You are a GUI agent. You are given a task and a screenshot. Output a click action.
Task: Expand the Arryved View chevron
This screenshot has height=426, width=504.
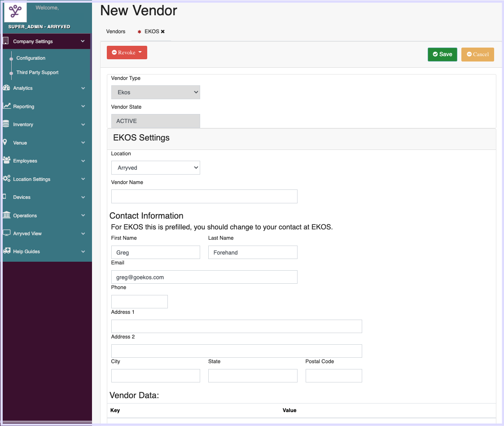[83, 233]
